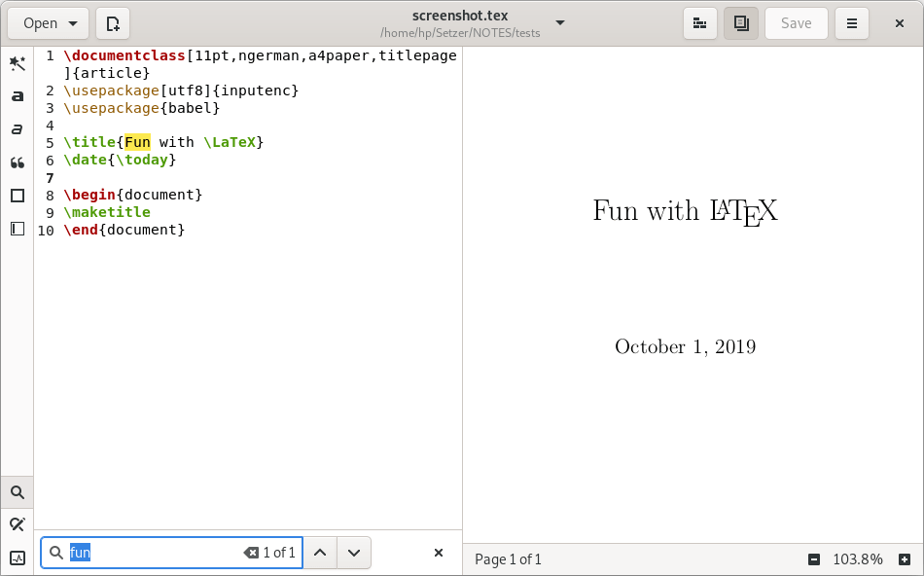Click the \date{\today} line

click(x=121, y=160)
